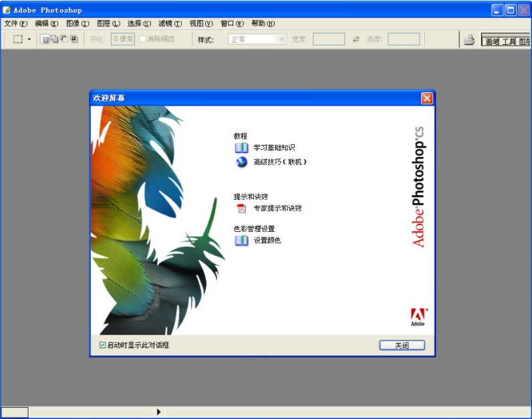Select the New Selection mode icon
The height and width of the screenshot is (419, 532).
pos(45,39)
